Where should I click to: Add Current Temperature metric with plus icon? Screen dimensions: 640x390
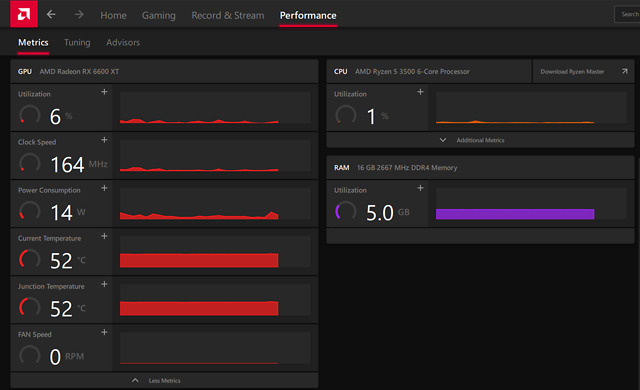104,236
